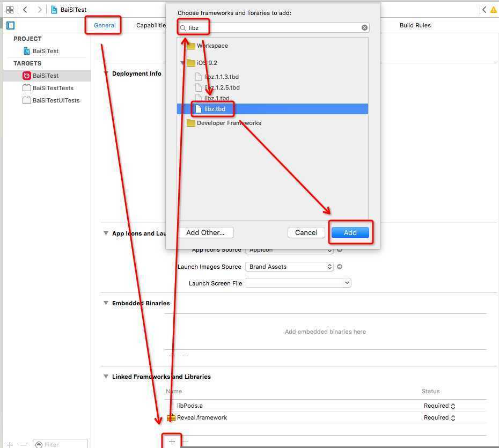Confirm with the blue Add button
The width and height of the screenshot is (499, 448).
350,233
